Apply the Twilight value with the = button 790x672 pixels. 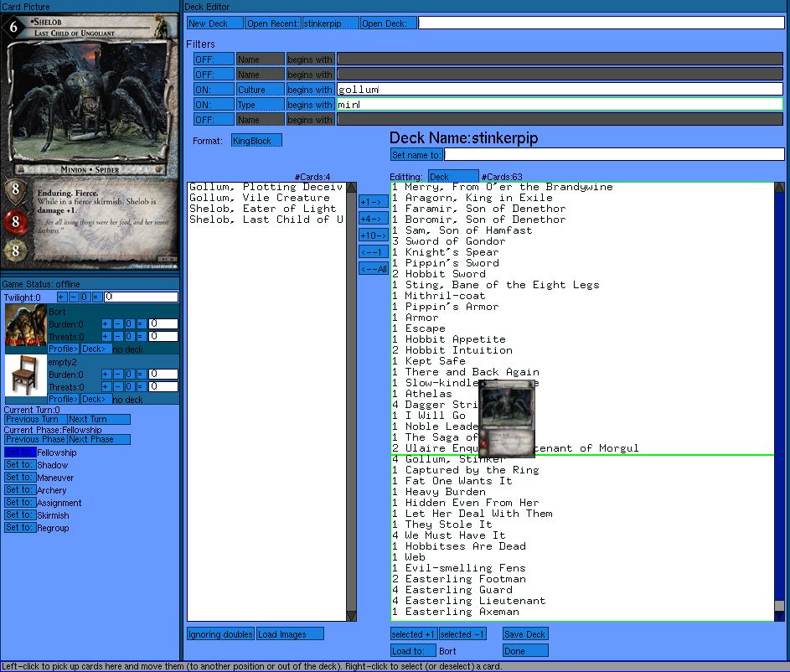pyautogui.click(x=96, y=297)
